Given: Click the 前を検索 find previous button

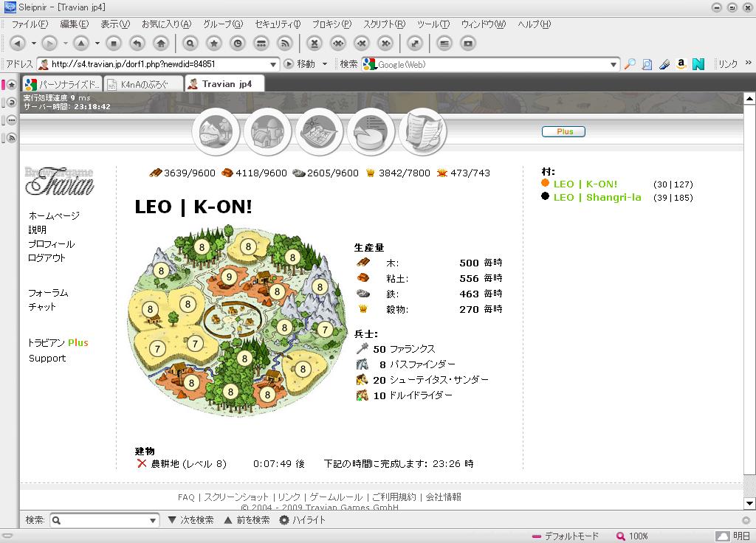Looking at the screenshot, I should tap(247, 520).
